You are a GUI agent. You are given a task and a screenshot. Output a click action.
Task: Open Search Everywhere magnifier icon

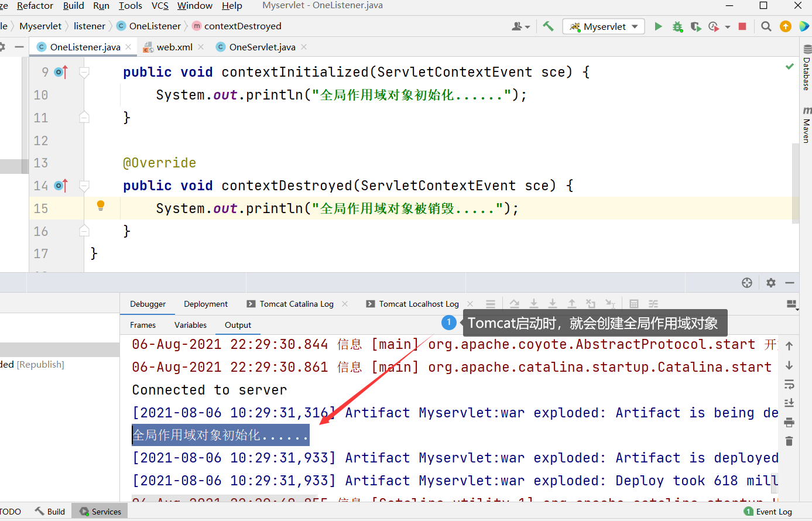pos(766,26)
